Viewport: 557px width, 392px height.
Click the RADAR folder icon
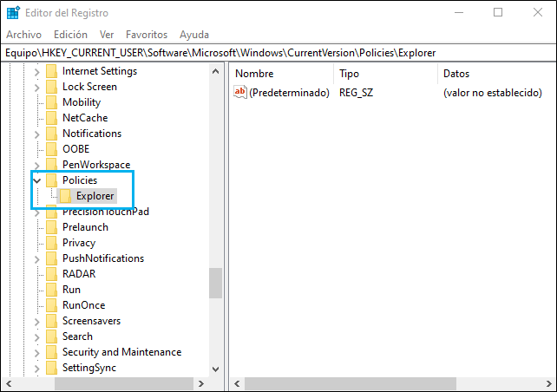point(51,274)
